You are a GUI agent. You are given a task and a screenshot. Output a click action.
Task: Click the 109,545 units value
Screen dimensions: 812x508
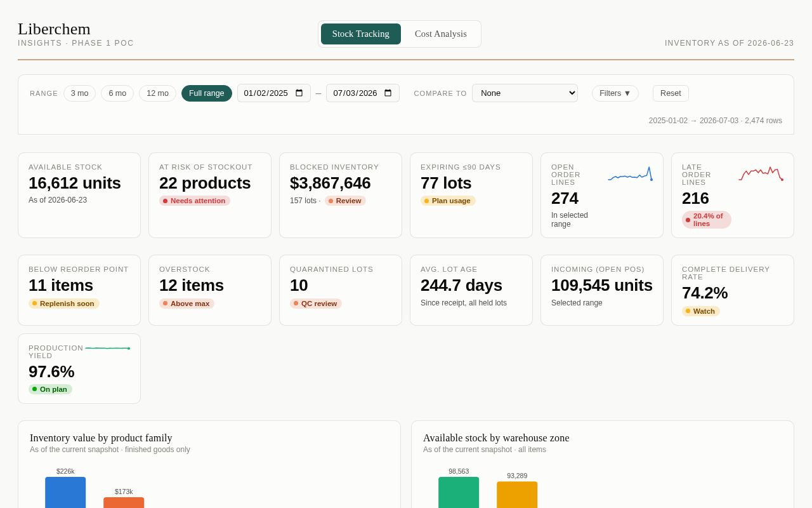tap(602, 285)
